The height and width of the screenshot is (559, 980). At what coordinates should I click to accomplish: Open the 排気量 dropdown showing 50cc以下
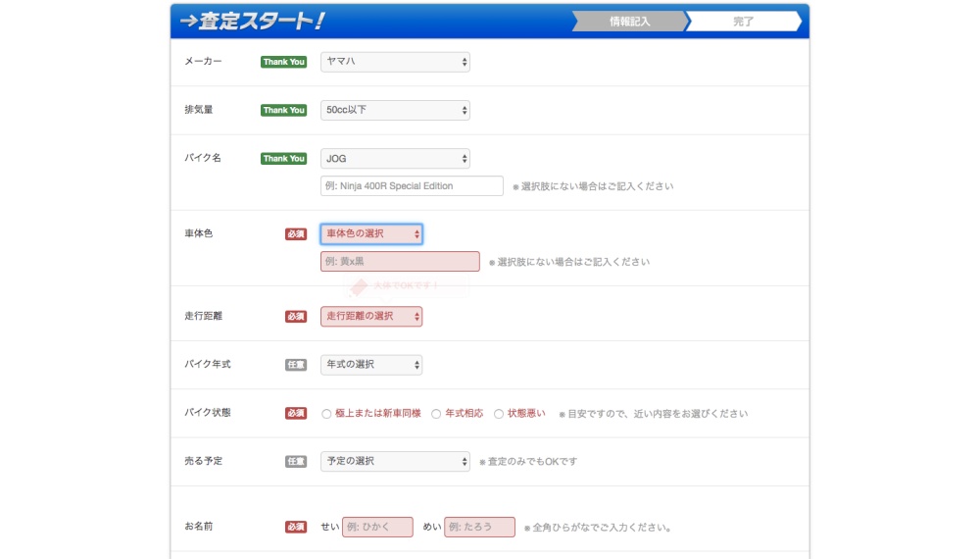tap(395, 110)
